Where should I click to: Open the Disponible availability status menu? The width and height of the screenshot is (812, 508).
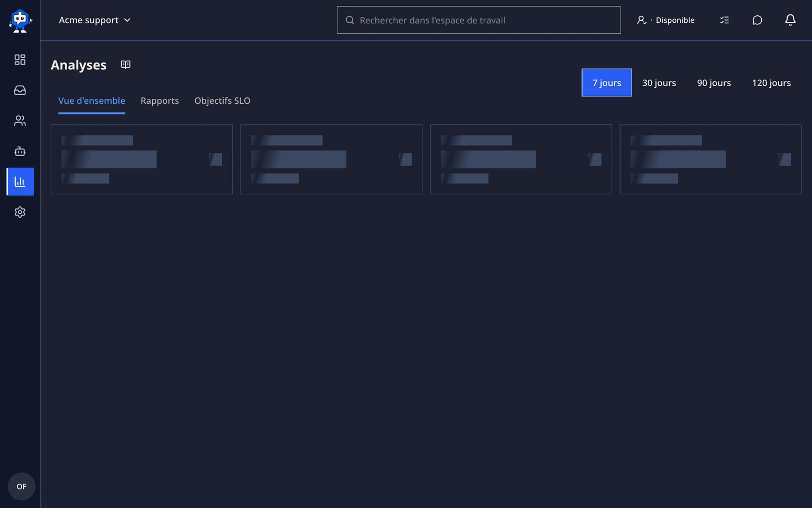click(666, 20)
